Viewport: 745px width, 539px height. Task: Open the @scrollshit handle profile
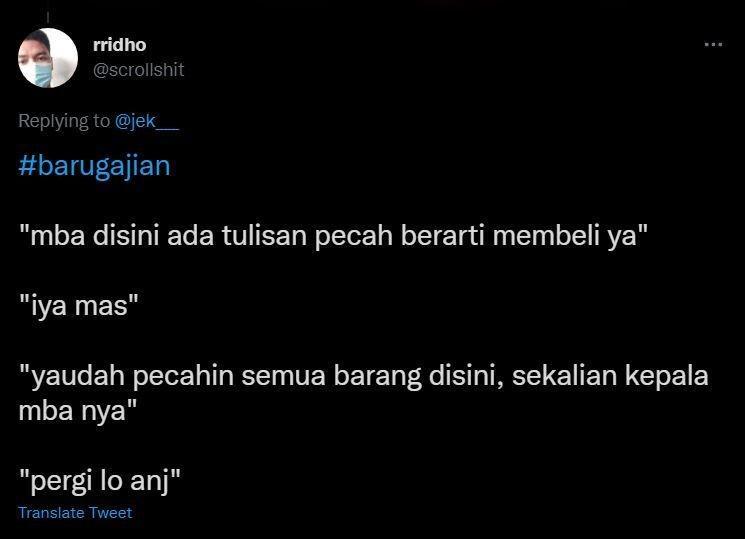tap(138, 70)
